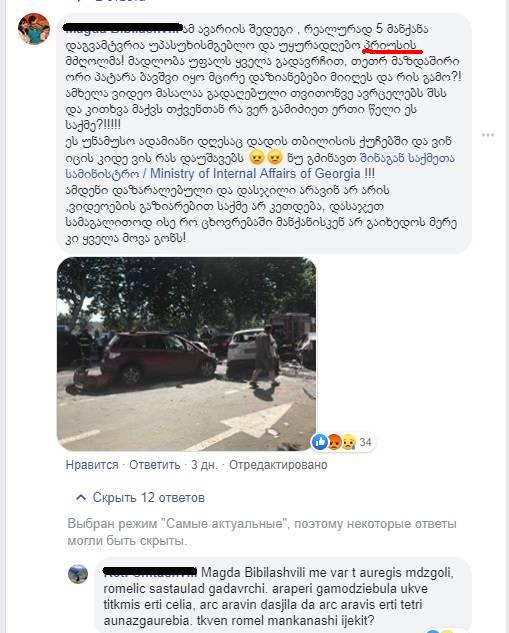Click the redacted reply author name
Image resolution: width=509 pixels, height=633 pixels.
tap(150, 571)
